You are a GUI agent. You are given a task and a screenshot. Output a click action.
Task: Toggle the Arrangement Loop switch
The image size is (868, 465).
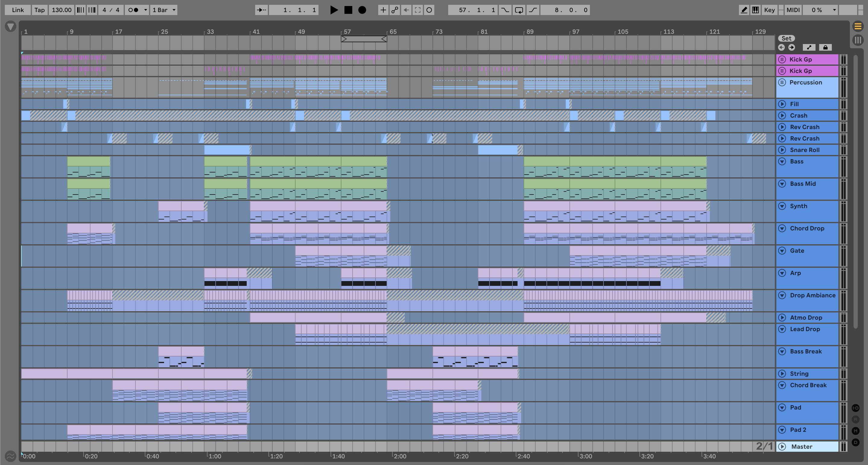[519, 10]
